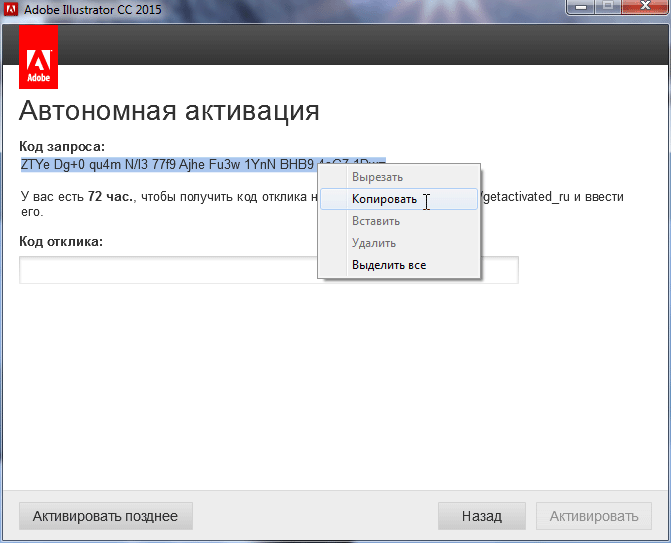Click the Код запроса: label
This screenshot has width=671, height=543.
tap(62, 147)
